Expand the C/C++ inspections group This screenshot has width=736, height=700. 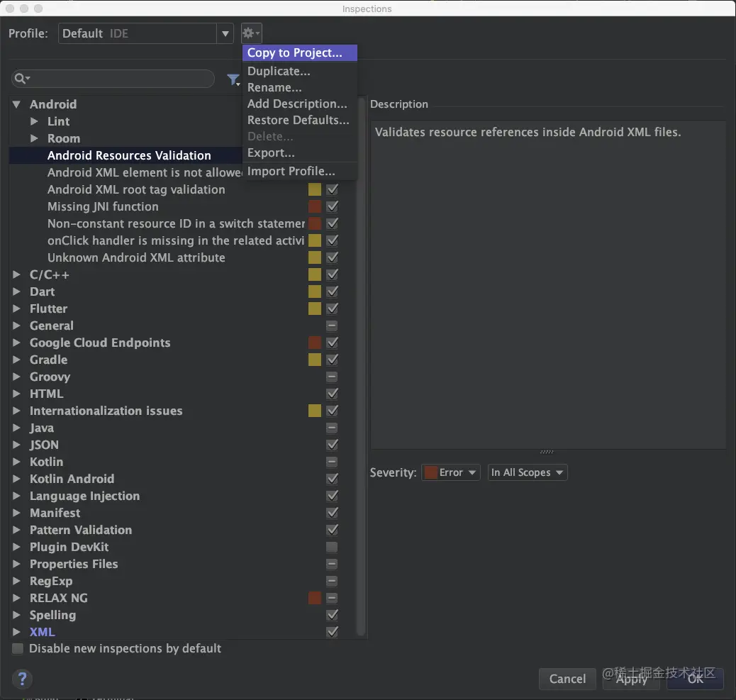pos(16,274)
